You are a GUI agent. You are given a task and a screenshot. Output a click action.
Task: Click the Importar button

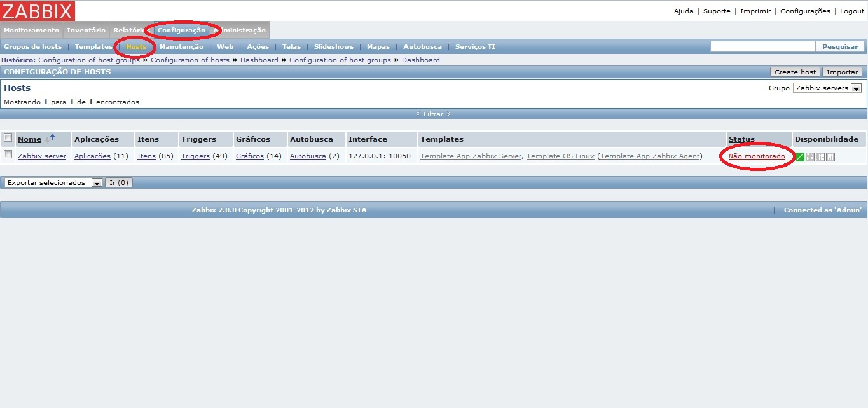pyautogui.click(x=843, y=72)
